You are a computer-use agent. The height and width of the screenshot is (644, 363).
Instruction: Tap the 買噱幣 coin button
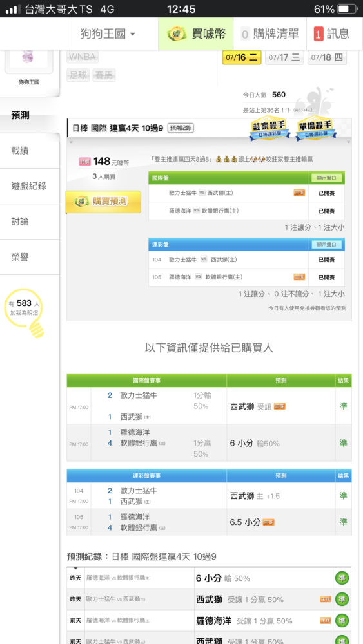tap(196, 33)
